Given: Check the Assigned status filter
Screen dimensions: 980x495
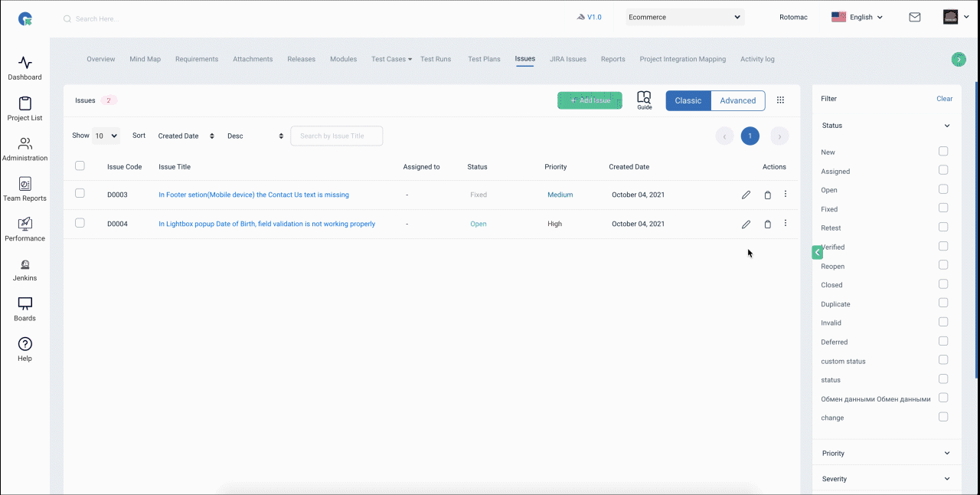Looking at the screenshot, I should tap(943, 170).
